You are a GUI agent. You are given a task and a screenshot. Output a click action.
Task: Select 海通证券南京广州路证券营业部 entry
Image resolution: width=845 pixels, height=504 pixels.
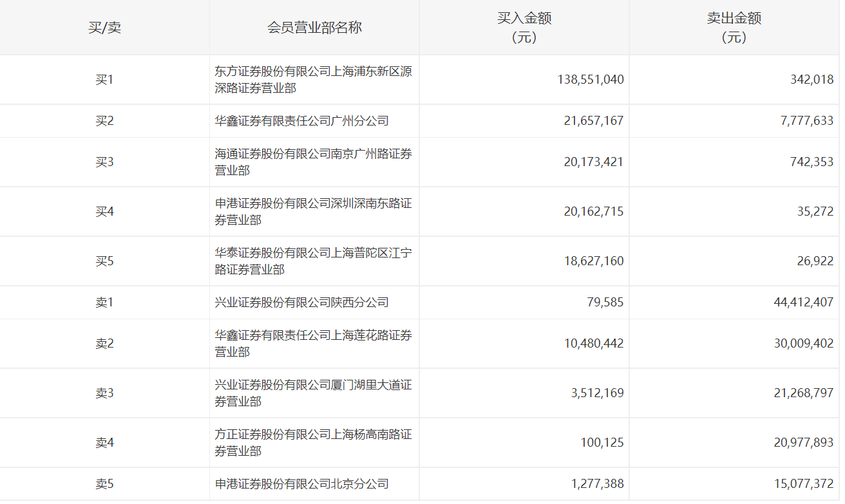pyautogui.click(x=313, y=162)
